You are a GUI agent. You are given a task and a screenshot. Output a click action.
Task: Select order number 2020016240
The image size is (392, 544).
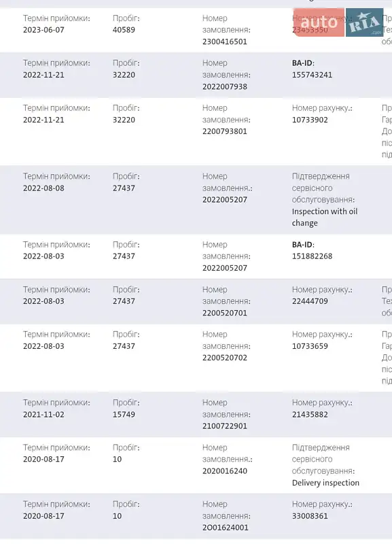coord(225,471)
